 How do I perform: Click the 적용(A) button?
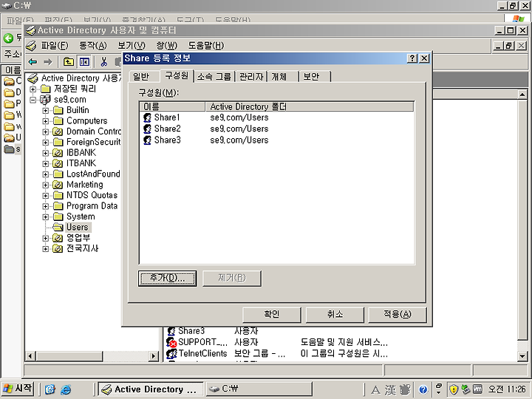(398, 315)
